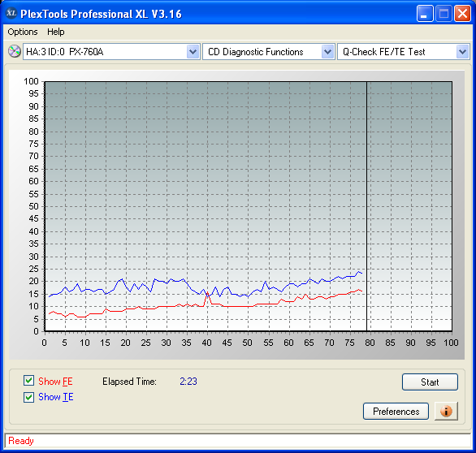Open the Help menu

point(56,32)
